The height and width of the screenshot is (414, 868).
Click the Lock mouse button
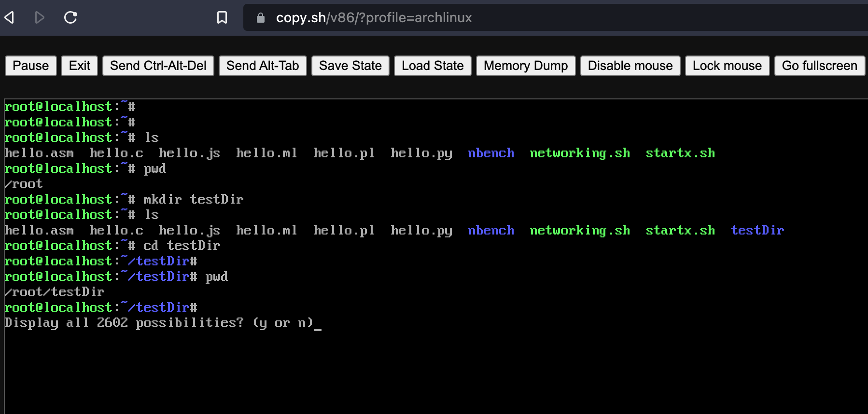pyautogui.click(x=727, y=66)
